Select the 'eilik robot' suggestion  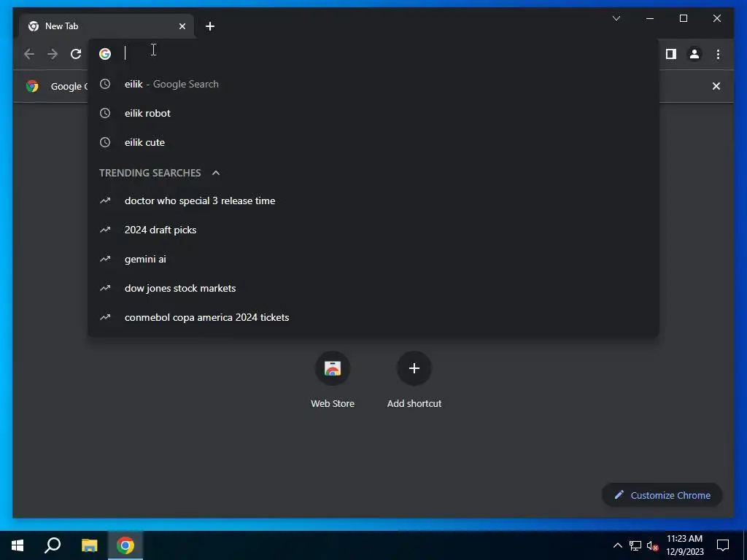[373, 113]
